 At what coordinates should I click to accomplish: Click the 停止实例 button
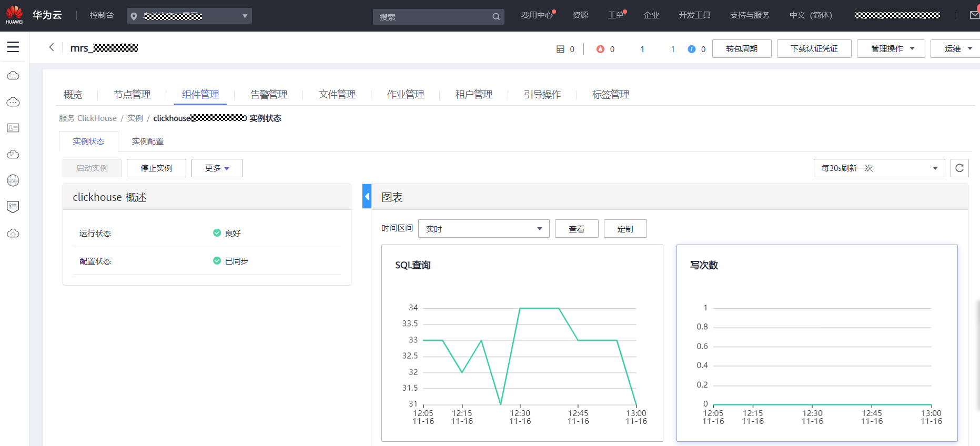point(156,168)
